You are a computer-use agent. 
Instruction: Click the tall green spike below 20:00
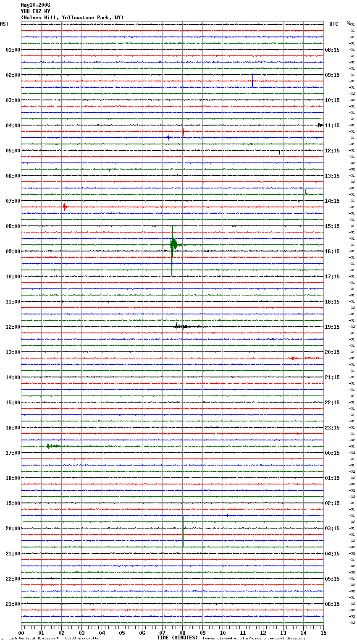183,531
